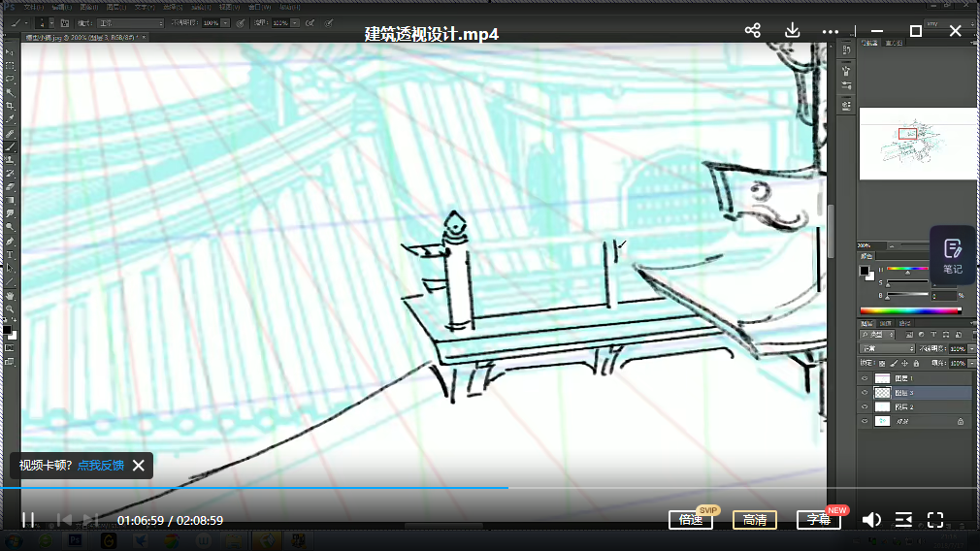This screenshot has height=551, width=980.
Task: Open the 文件(F) menu
Action: click(x=33, y=7)
